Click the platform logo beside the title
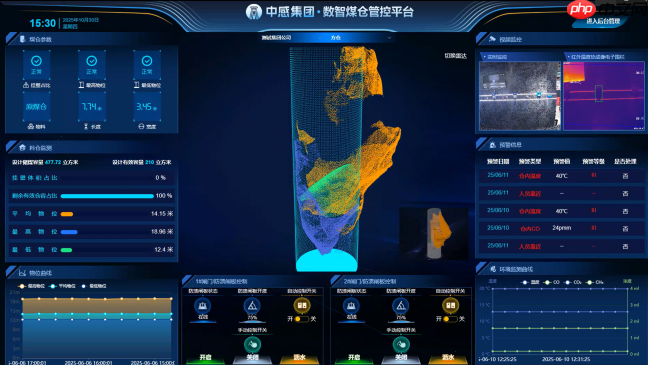The height and width of the screenshot is (365, 648). pyautogui.click(x=254, y=12)
